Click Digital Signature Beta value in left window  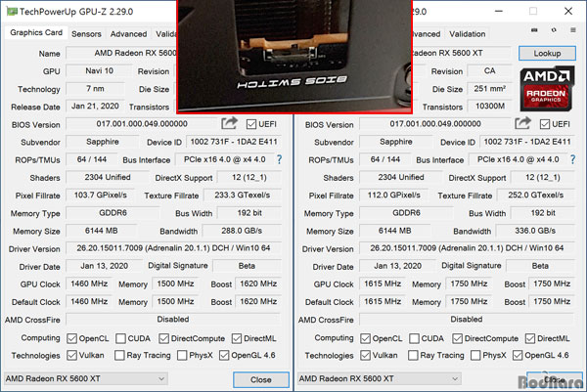[247, 266]
